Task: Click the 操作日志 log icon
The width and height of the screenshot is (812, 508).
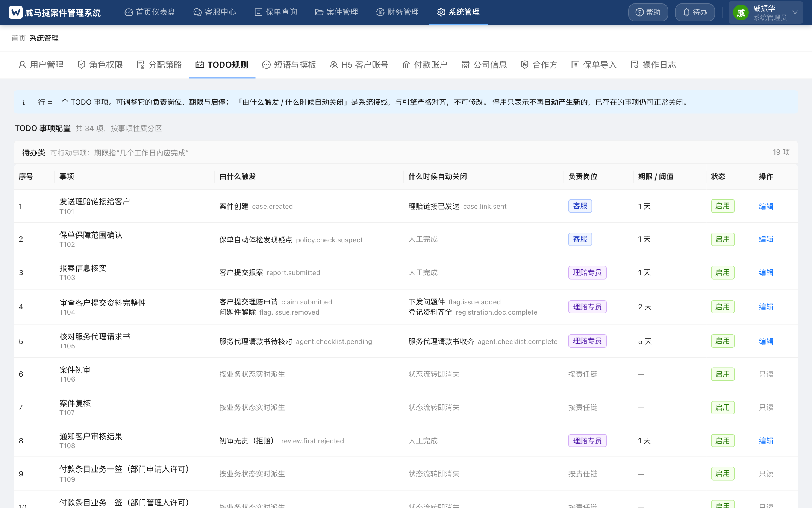Action: pos(635,65)
